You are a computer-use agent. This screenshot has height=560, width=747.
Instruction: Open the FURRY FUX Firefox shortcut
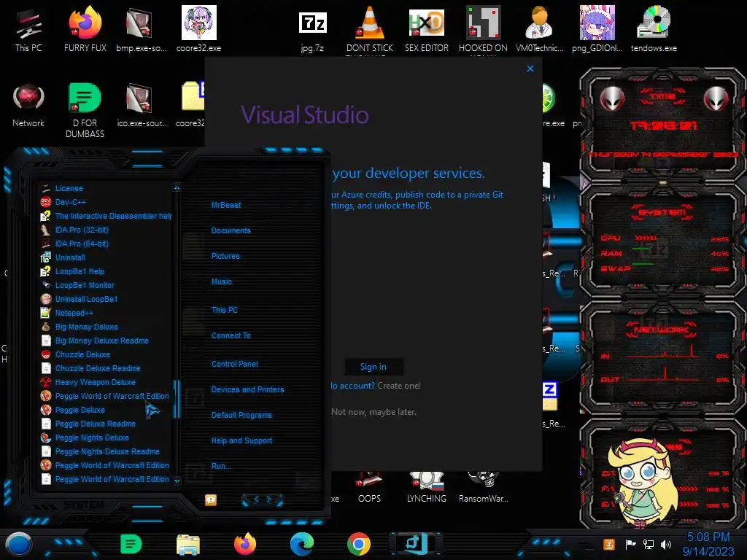85,29
